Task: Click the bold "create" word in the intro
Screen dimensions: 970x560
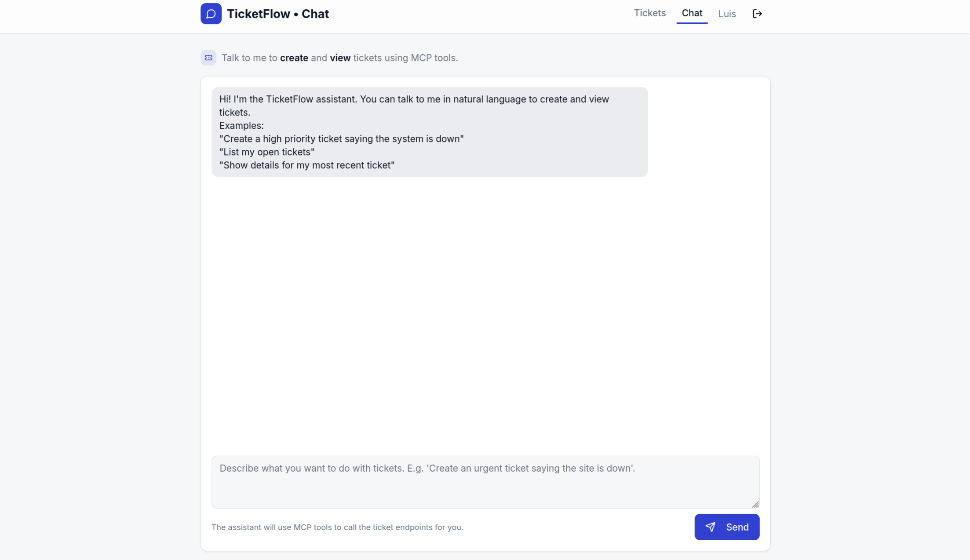Action: coord(294,58)
